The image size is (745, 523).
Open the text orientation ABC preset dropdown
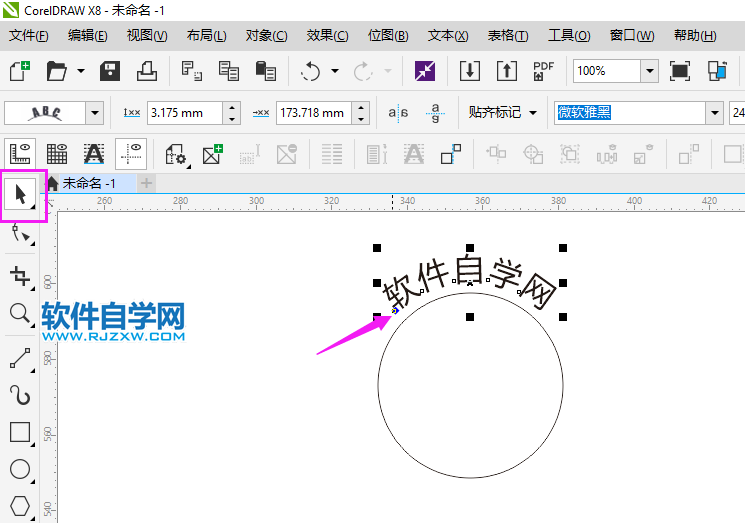coord(95,113)
